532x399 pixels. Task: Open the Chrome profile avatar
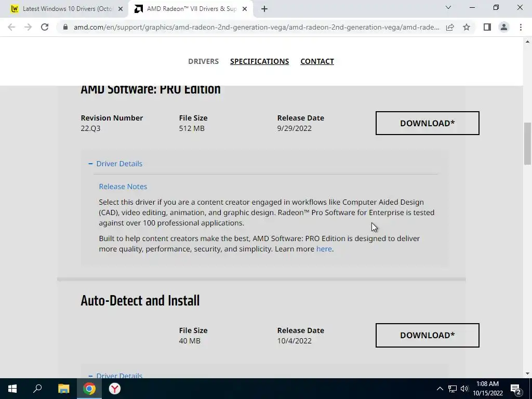tap(504, 27)
